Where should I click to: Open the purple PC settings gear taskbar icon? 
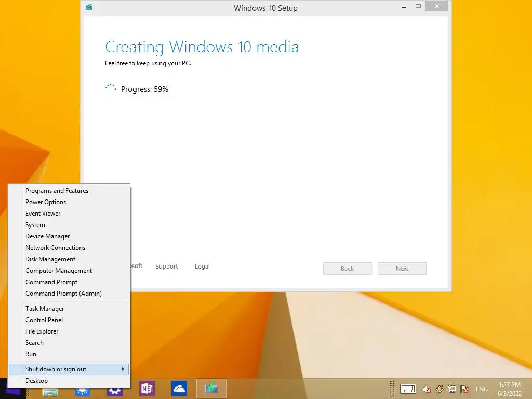(x=115, y=391)
